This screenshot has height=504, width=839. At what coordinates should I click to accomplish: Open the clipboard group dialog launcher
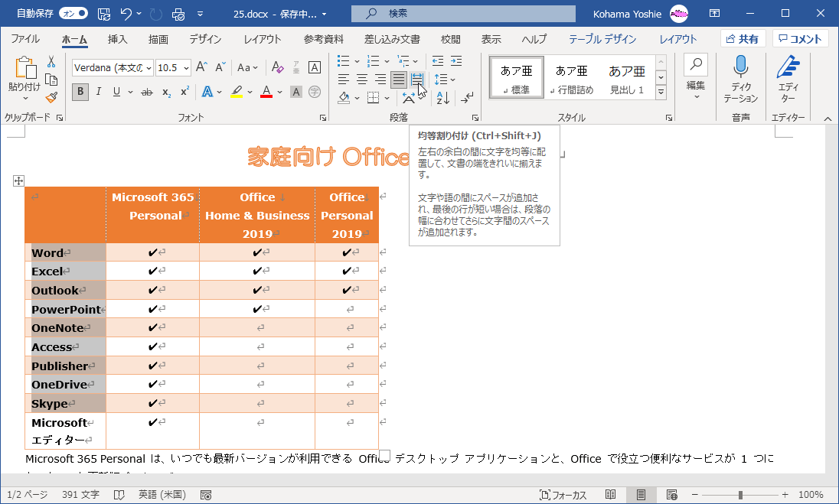pos(60,118)
